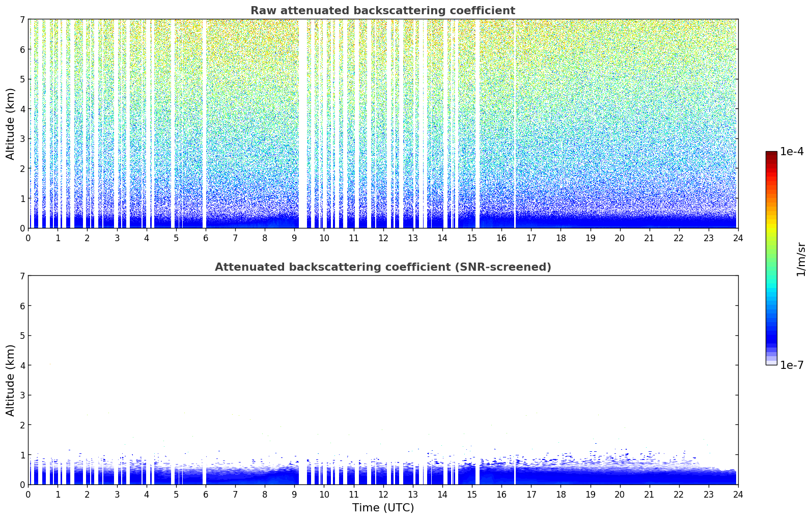812x519 pixels.
Task: Click altitude tick '6' on the SNR-screened plot
Action: (22, 306)
